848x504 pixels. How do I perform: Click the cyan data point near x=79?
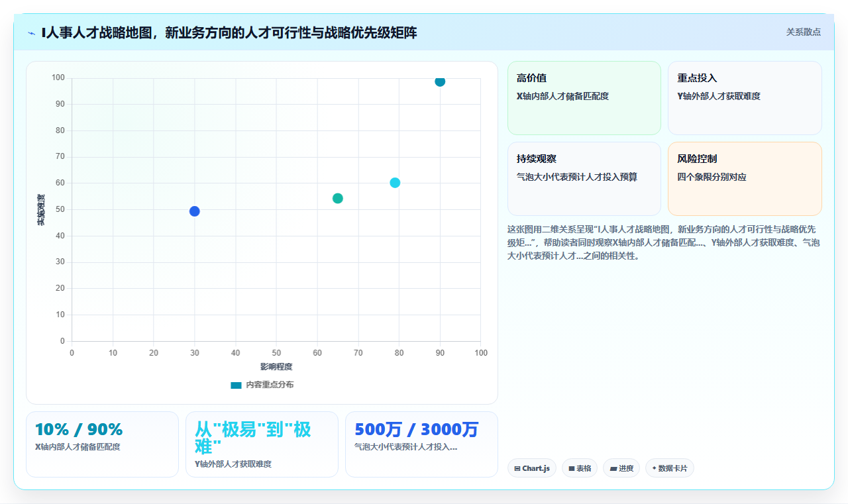[x=395, y=183]
